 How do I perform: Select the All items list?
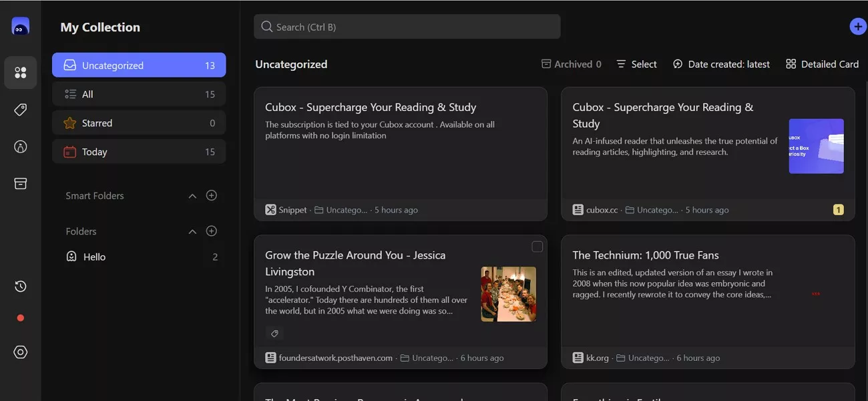coord(139,94)
